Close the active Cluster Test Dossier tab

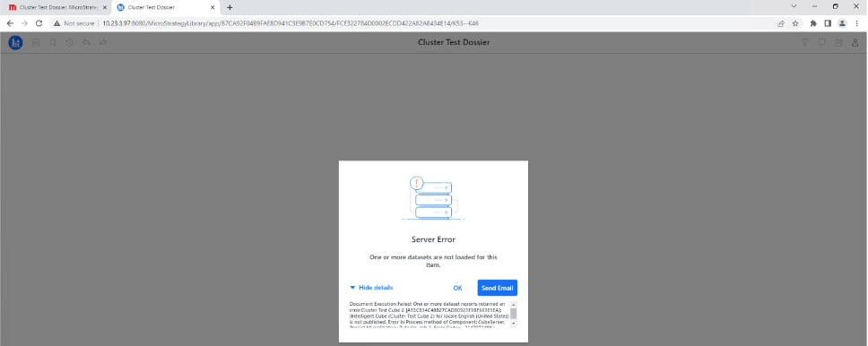coord(213,7)
